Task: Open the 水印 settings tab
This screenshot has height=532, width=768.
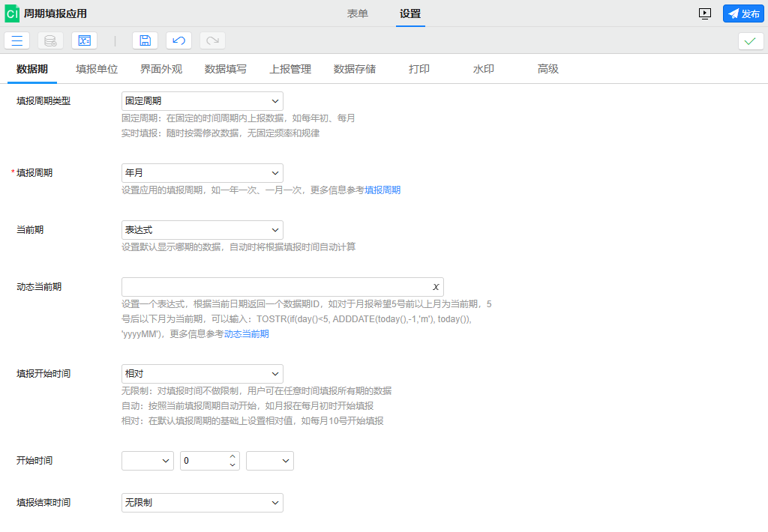Action: click(x=483, y=68)
